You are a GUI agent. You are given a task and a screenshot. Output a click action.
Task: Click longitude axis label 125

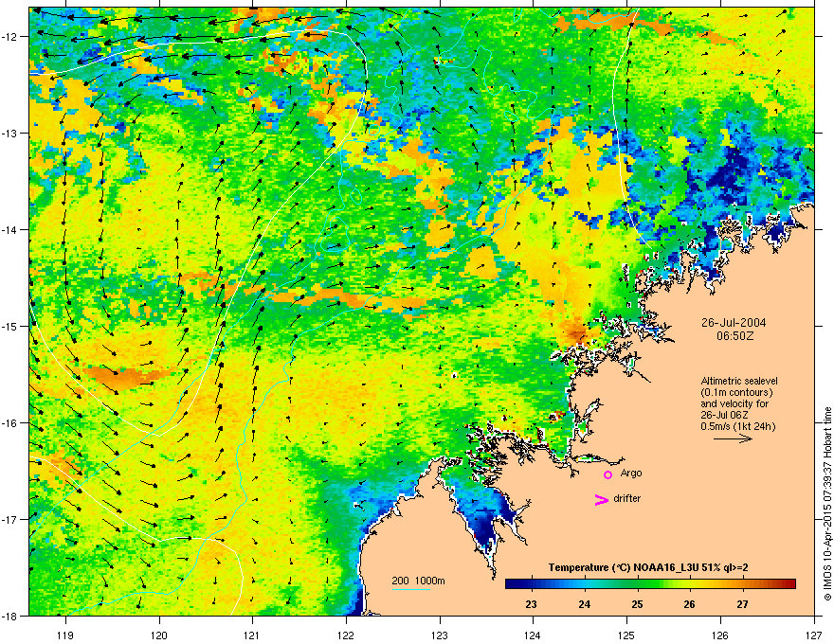click(626, 635)
